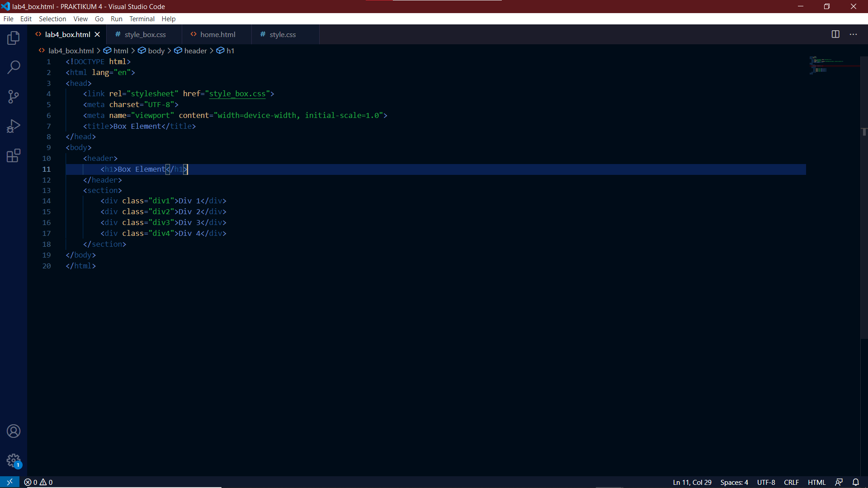868x488 pixels.
Task: Open the View menu
Action: [80, 19]
